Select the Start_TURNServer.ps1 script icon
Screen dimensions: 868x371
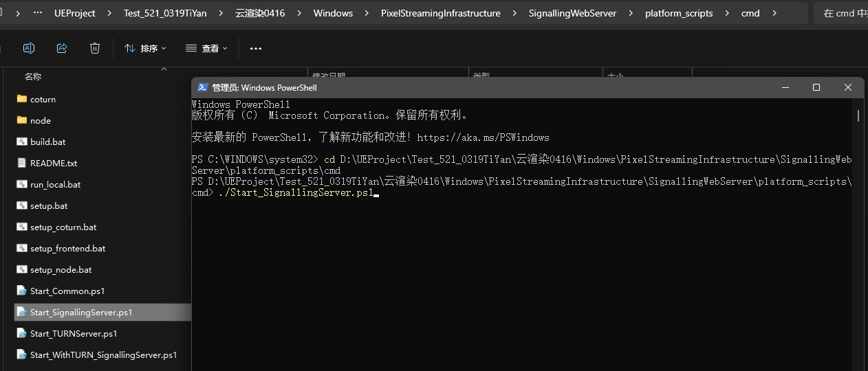click(x=21, y=333)
